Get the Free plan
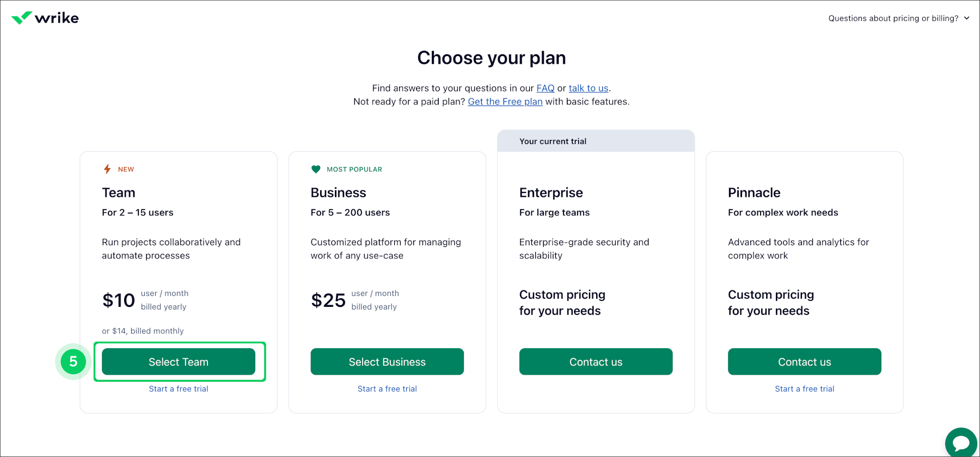Image resolution: width=980 pixels, height=457 pixels. tap(505, 101)
